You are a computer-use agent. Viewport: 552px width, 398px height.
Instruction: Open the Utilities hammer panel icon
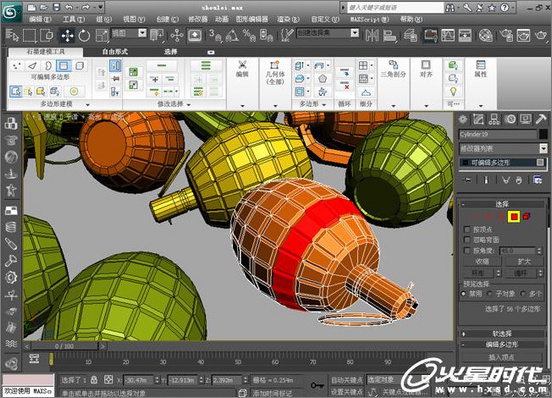[x=541, y=120]
